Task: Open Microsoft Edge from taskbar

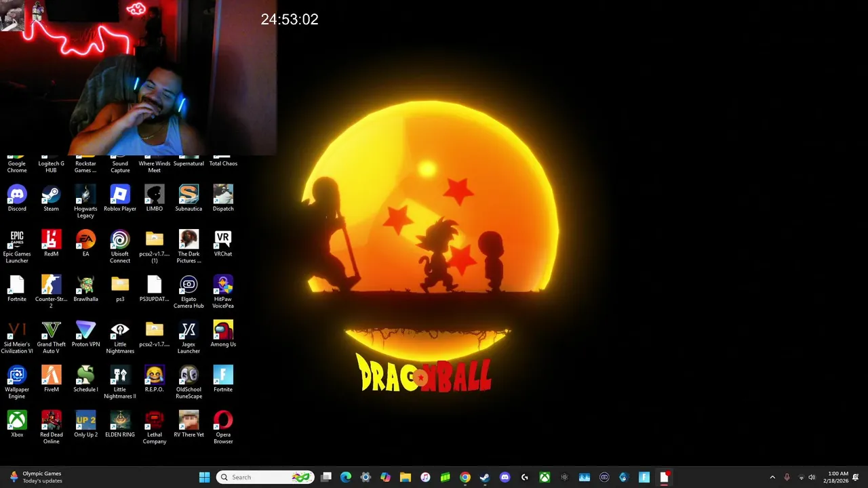Action: [x=346, y=477]
